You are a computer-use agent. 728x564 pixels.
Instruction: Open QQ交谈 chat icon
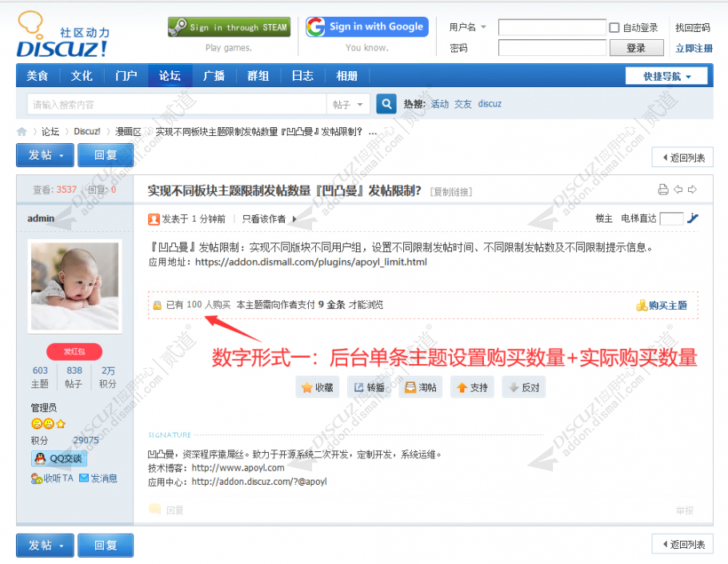point(59,458)
